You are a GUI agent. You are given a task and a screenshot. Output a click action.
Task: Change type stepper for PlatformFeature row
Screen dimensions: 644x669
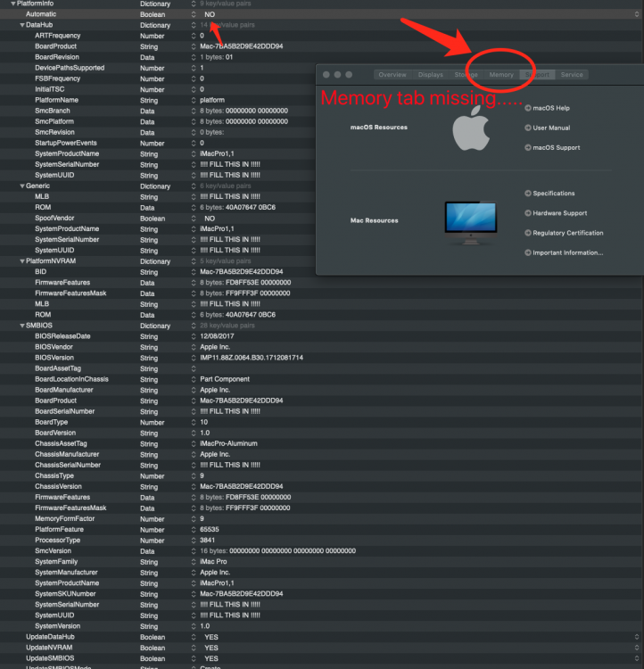point(194,530)
